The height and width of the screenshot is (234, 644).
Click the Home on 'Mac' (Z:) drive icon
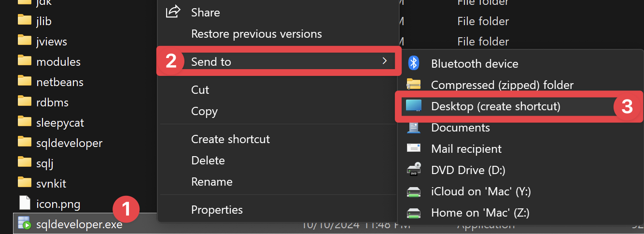414,213
